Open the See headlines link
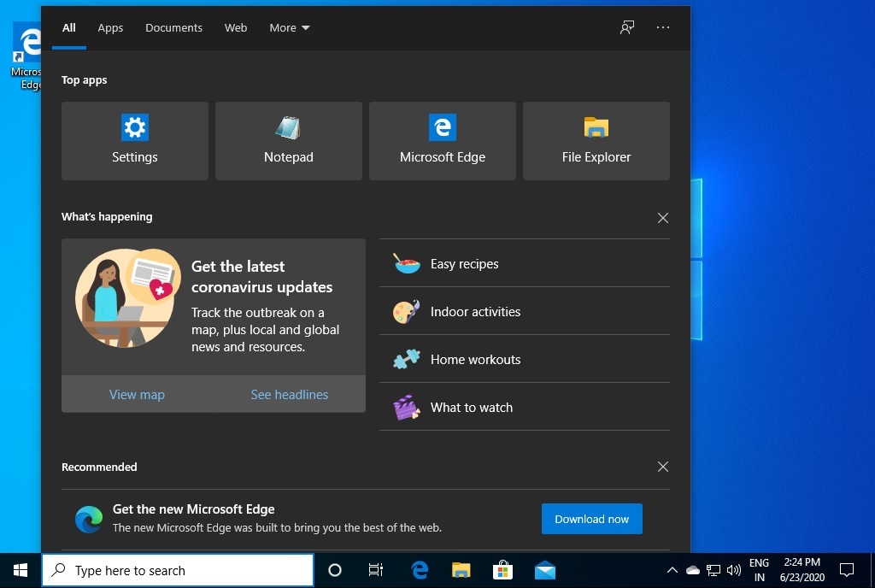This screenshot has width=875, height=588. pos(290,394)
